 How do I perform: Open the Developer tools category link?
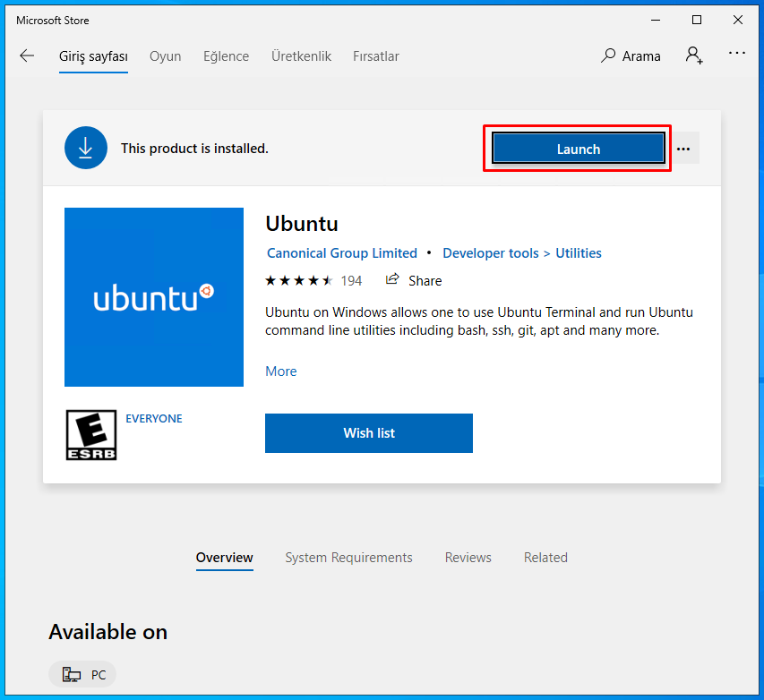491,253
